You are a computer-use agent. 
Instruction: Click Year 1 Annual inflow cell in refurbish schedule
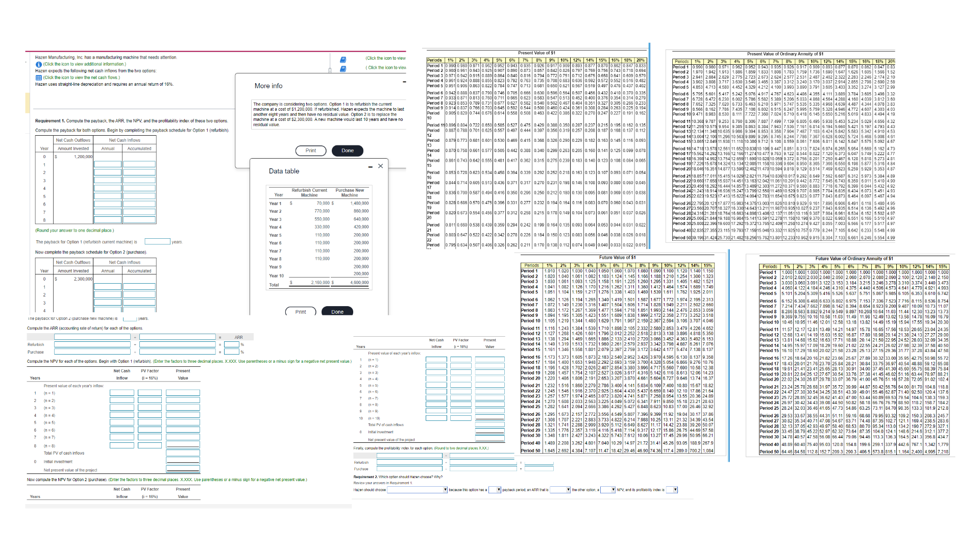108,164
